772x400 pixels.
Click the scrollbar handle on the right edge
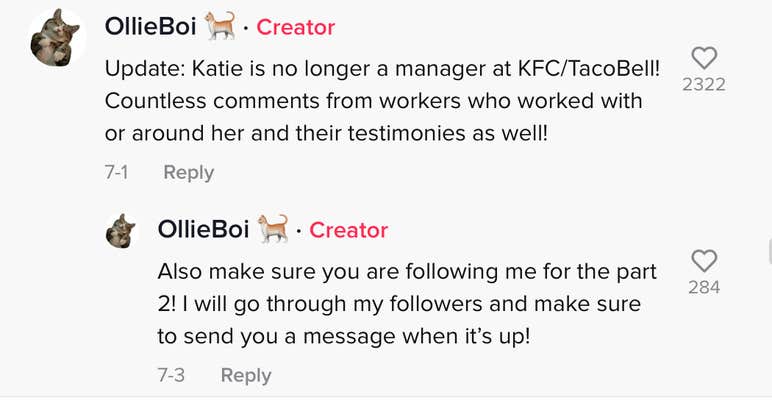coord(769,250)
